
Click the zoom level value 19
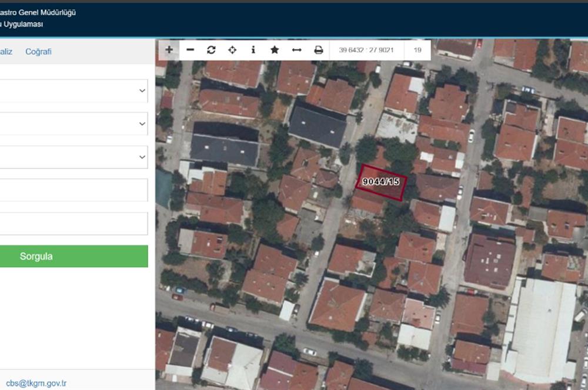[417, 50]
